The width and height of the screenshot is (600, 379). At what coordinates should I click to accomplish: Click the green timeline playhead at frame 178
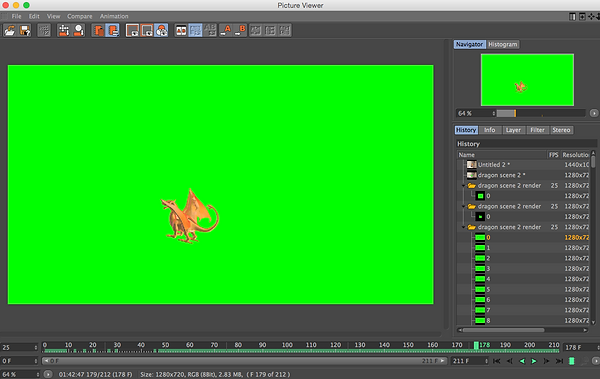pos(476,346)
